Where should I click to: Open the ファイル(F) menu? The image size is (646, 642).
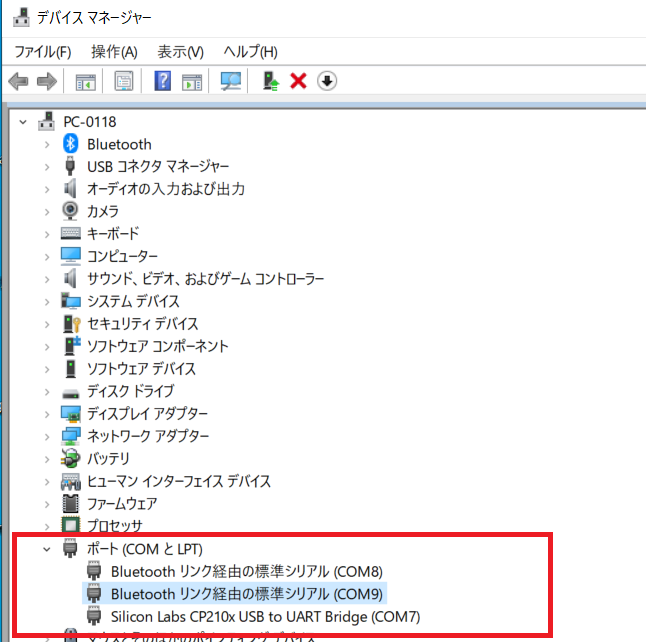(x=43, y=51)
